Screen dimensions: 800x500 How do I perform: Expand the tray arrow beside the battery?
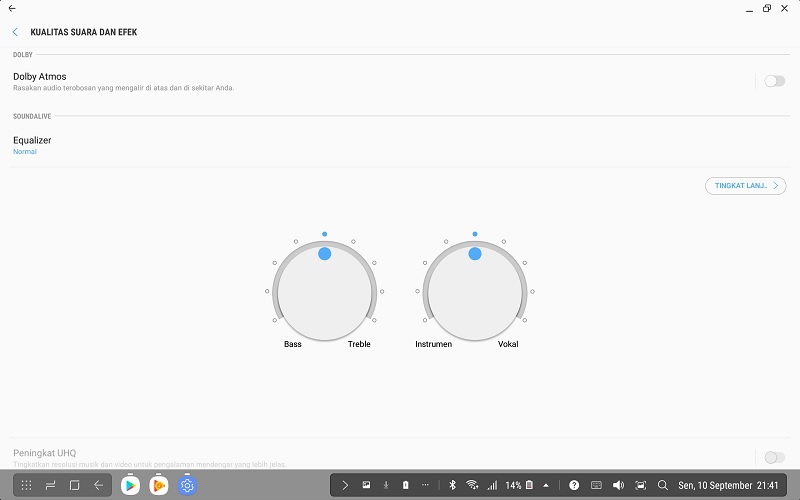click(x=546, y=485)
